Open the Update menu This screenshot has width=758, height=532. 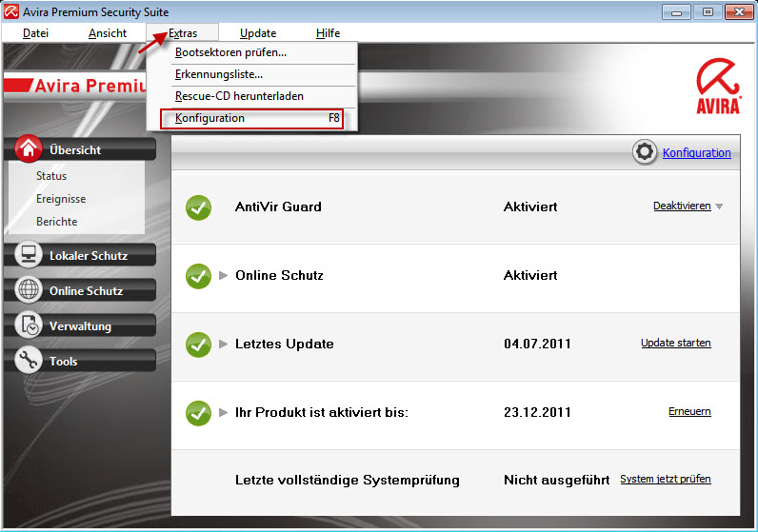coord(258,33)
